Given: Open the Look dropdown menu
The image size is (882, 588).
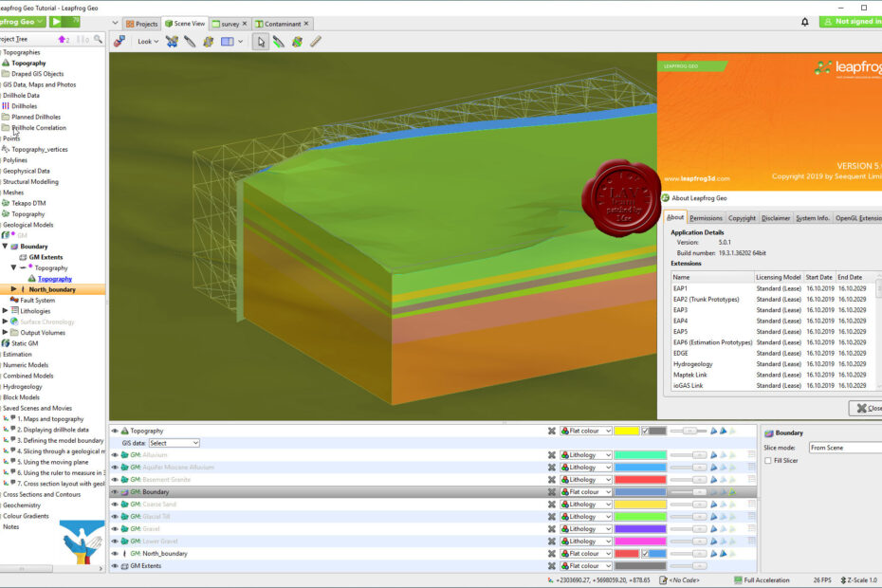Looking at the screenshot, I should [x=148, y=41].
